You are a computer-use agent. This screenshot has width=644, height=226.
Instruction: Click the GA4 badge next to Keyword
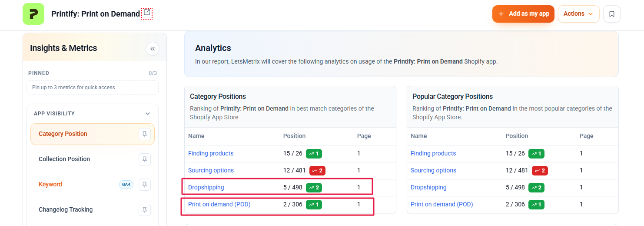[126, 185]
